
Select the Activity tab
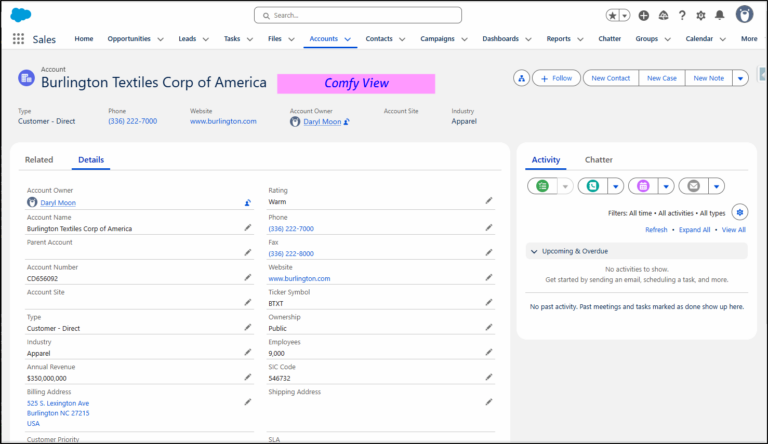click(546, 160)
